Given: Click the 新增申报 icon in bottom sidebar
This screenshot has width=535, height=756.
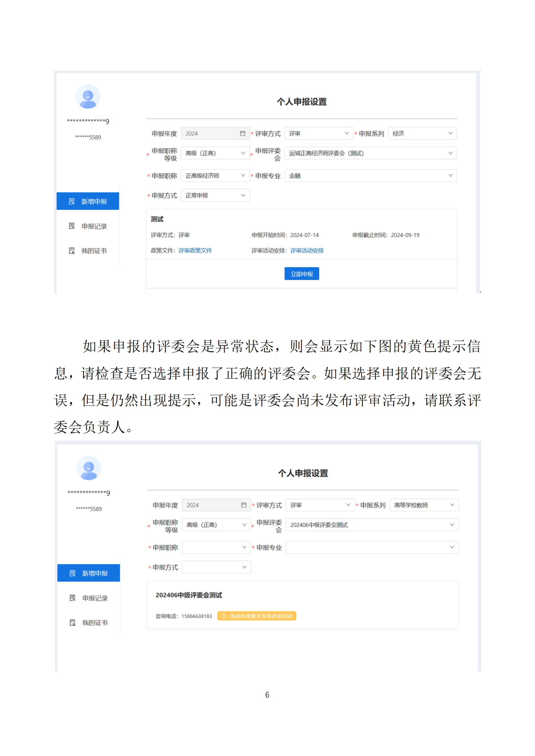Looking at the screenshot, I should tap(72, 573).
